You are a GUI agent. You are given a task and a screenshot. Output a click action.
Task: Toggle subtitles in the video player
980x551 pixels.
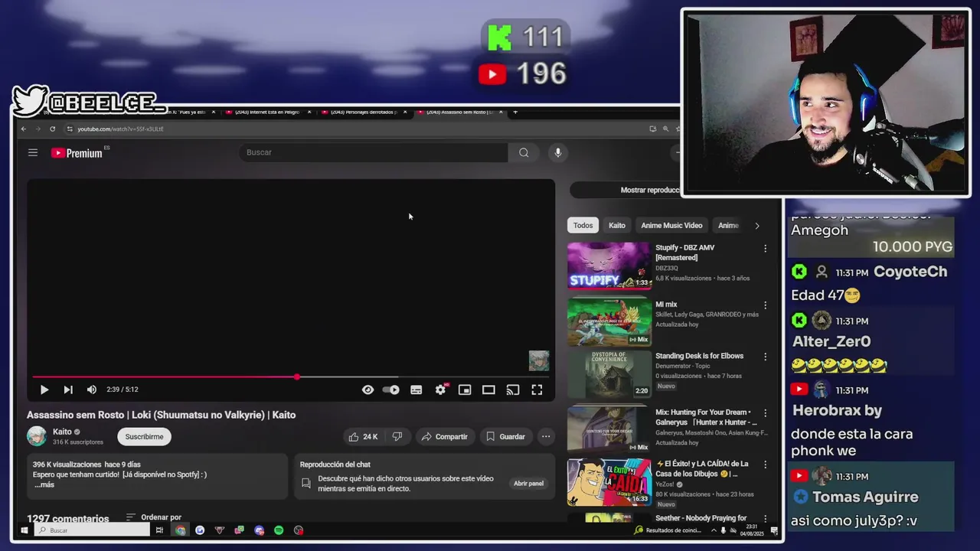(x=416, y=390)
